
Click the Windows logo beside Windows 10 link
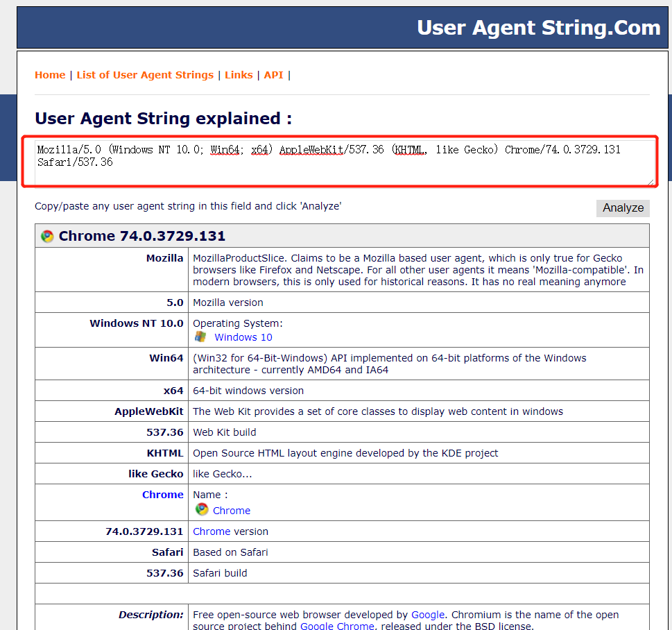point(202,338)
